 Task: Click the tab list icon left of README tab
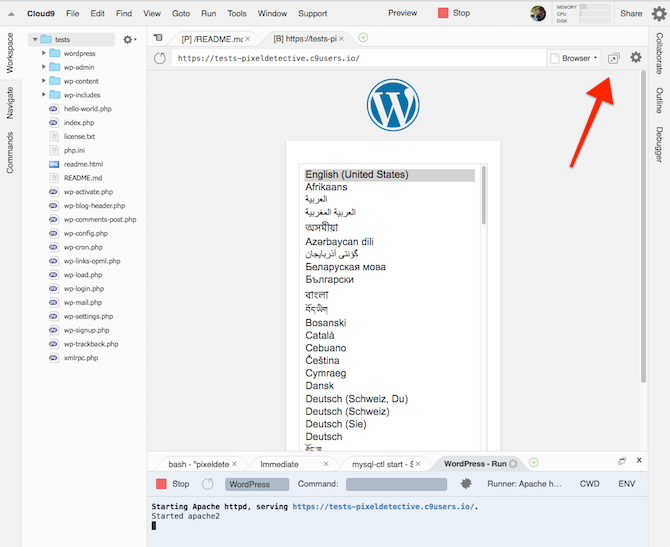tap(158, 38)
